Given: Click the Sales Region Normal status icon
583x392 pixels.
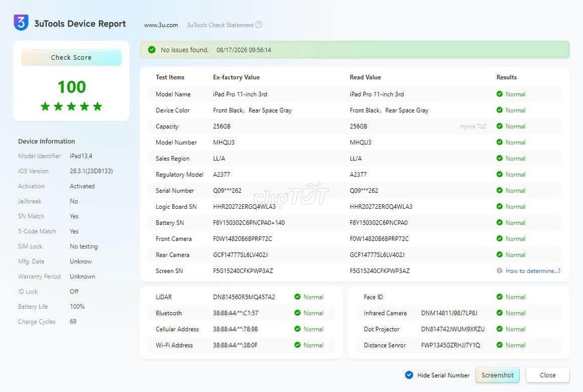Looking at the screenshot, I should [499, 158].
